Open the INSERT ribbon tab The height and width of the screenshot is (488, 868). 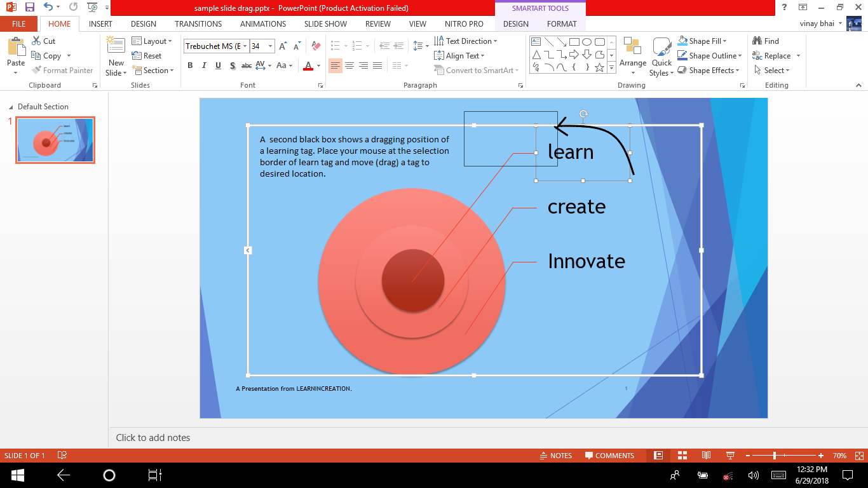tap(100, 24)
